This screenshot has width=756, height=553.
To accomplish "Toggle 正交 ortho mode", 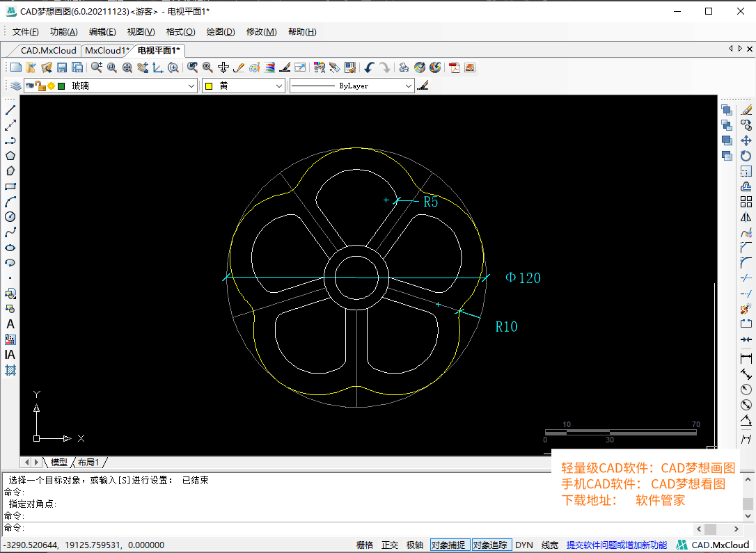I will 390,545.
